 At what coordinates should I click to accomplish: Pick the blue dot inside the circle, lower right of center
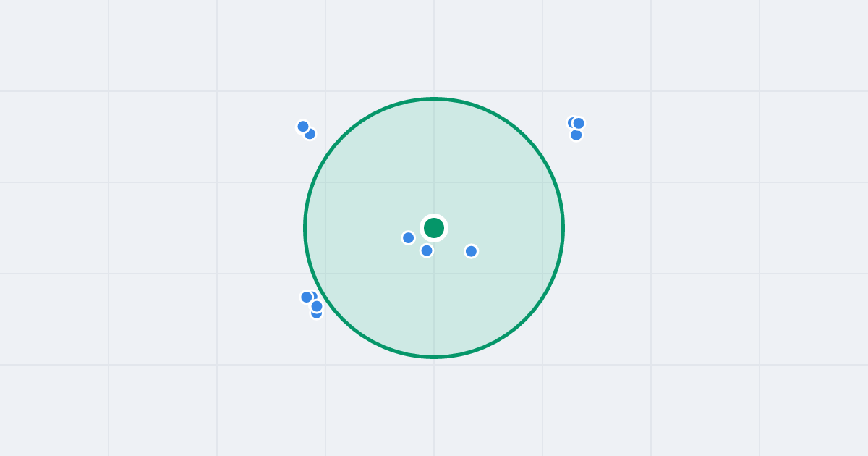pyautogui.click(x=471, y=251)
